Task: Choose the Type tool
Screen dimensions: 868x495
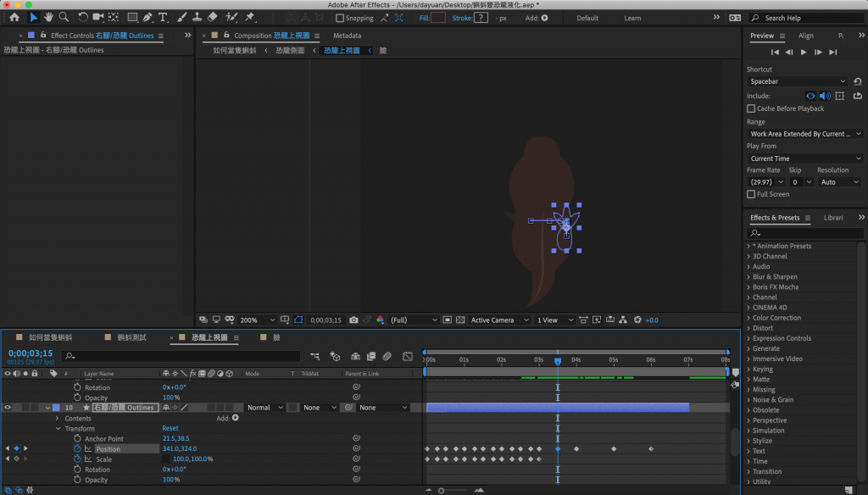Action: [163, 17]
